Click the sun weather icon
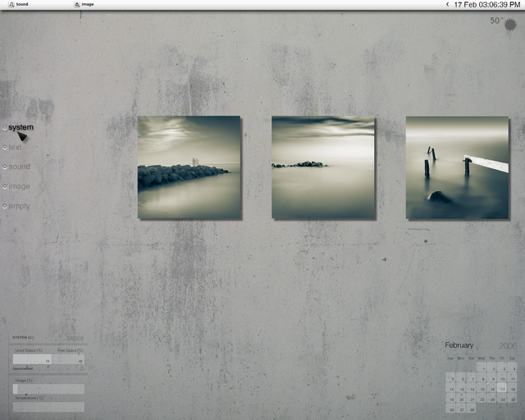Screen dimensions: 525x420 click(x=510, y=25)
